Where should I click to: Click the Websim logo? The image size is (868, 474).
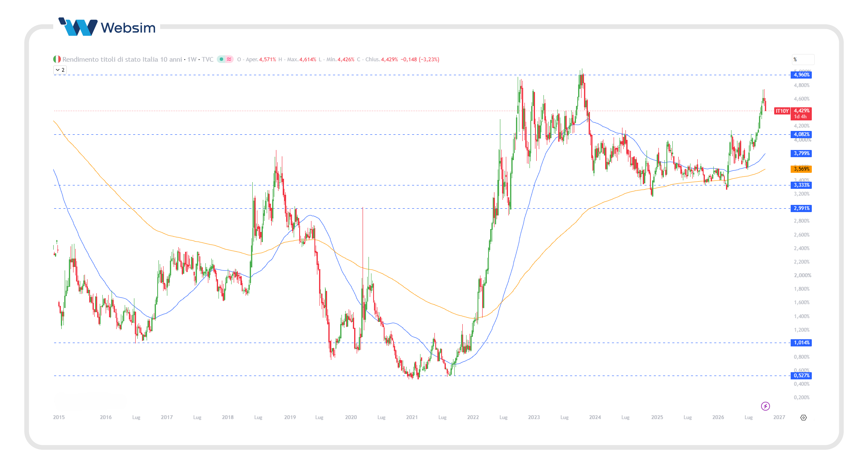[106, 27]
